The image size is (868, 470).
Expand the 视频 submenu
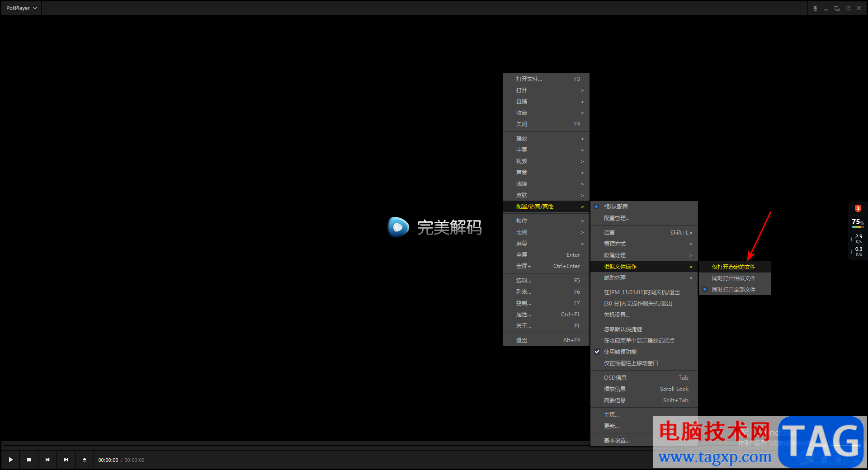coord(546,161)
